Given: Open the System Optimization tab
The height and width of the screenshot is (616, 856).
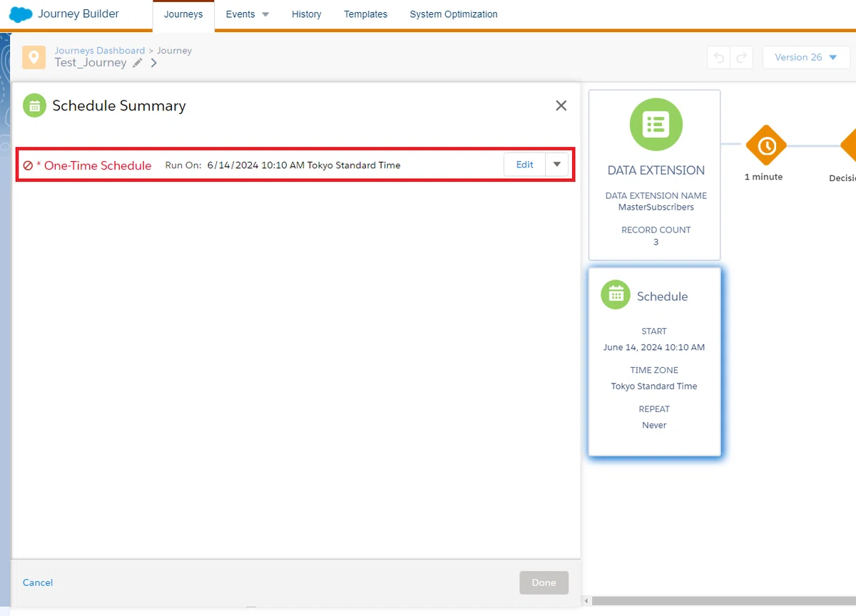Looking at the screenshot, I should (x=454, y=14).
